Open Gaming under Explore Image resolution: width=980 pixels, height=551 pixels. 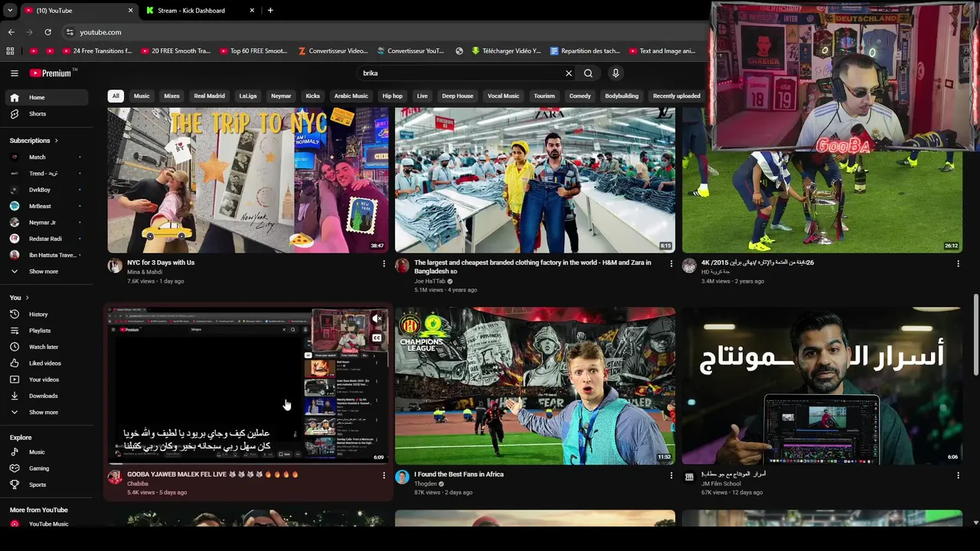[45, 468]
